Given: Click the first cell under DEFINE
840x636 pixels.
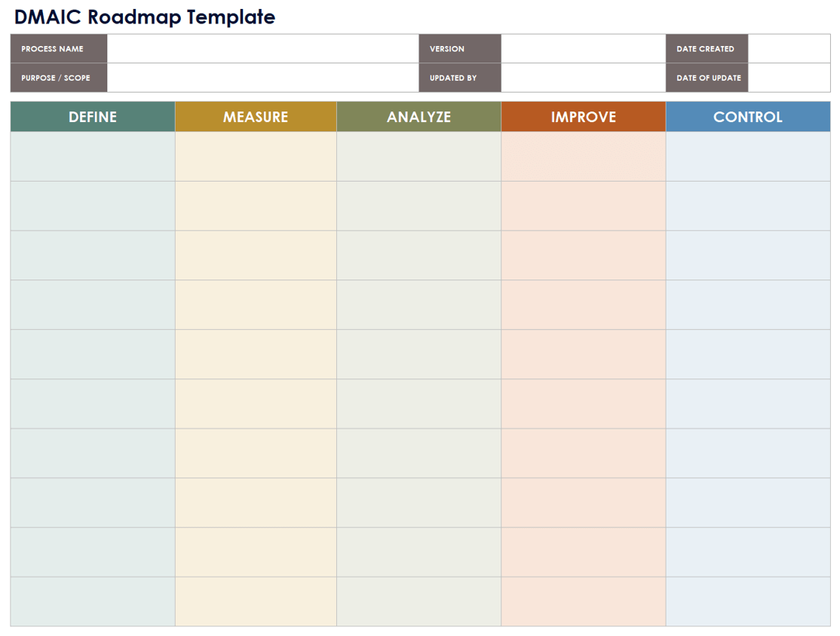Looking at the screenshot, I should (x=93, y=157).
